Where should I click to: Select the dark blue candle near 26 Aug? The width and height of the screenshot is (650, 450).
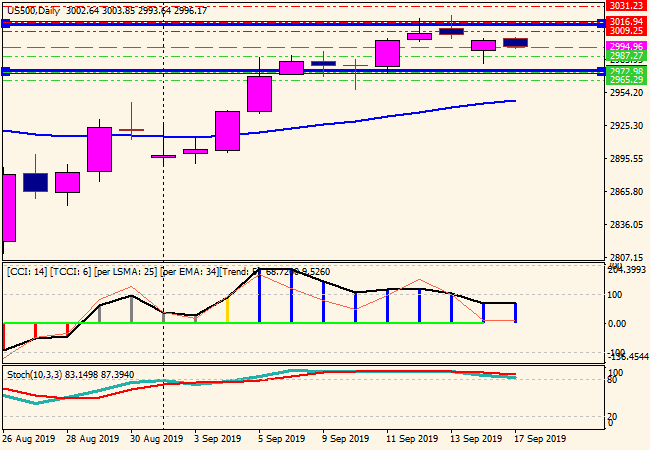[35, 182]
